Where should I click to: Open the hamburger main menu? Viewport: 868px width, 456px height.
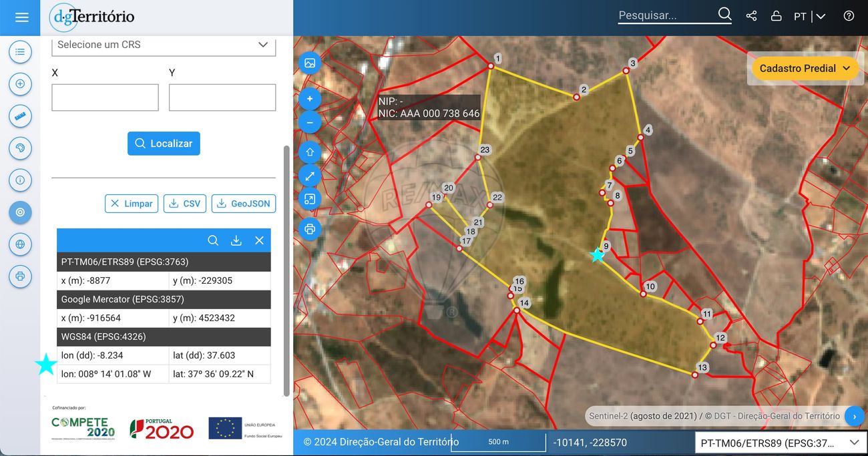click(21, 17)
